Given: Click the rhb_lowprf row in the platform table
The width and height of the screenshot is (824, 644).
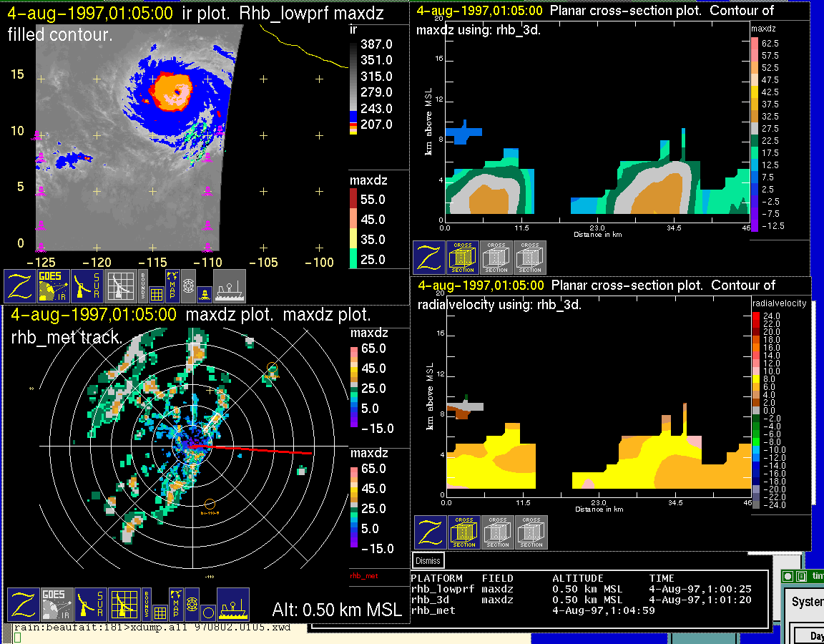Looking at the screenshot, I should tap(582, 590).
